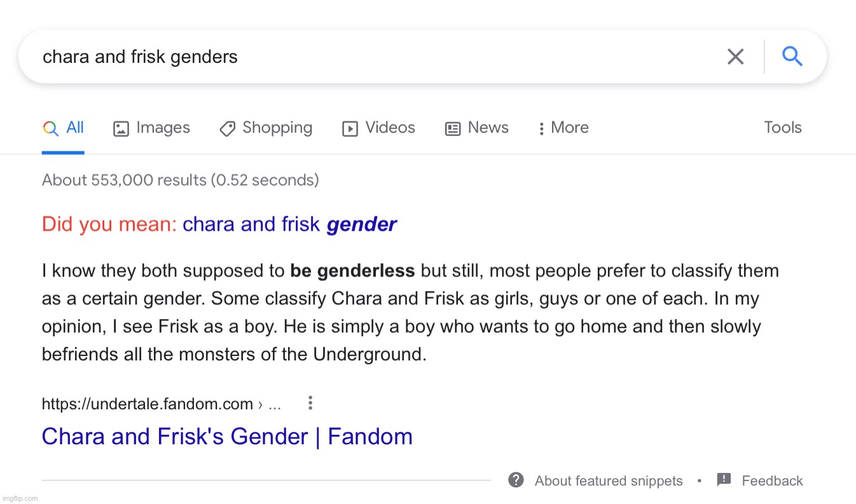Screen dimensions: 856x504
Task: Click the Shopping tag icon
Action: (227, 129)
